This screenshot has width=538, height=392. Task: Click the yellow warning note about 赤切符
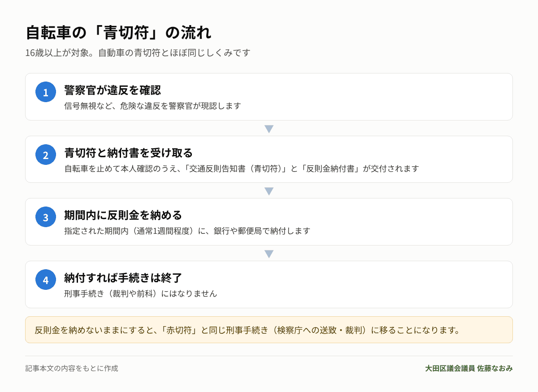point(269,330)
